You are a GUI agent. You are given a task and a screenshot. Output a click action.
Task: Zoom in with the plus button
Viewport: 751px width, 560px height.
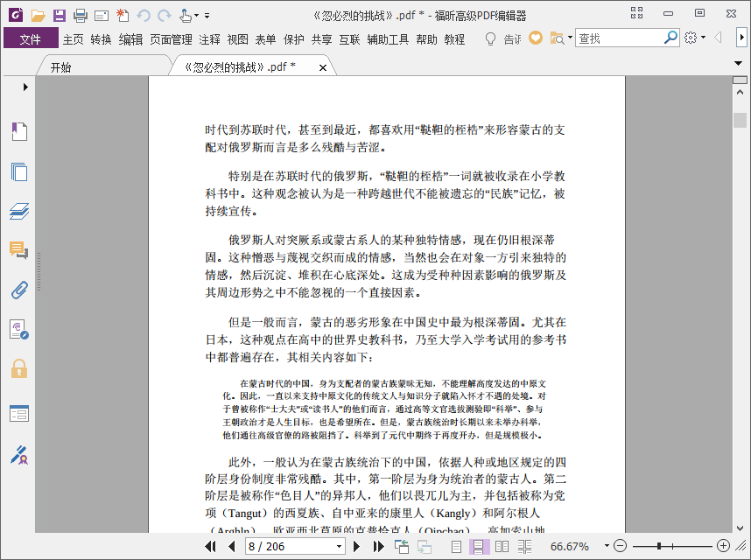coord(723,546)
